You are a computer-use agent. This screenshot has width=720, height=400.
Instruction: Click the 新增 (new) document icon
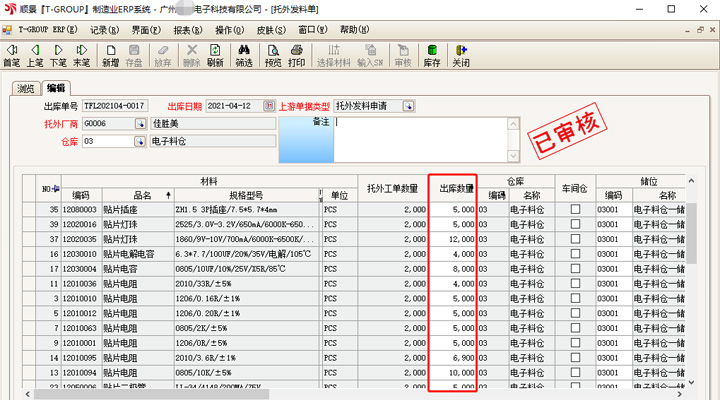(x=110, y=55)
